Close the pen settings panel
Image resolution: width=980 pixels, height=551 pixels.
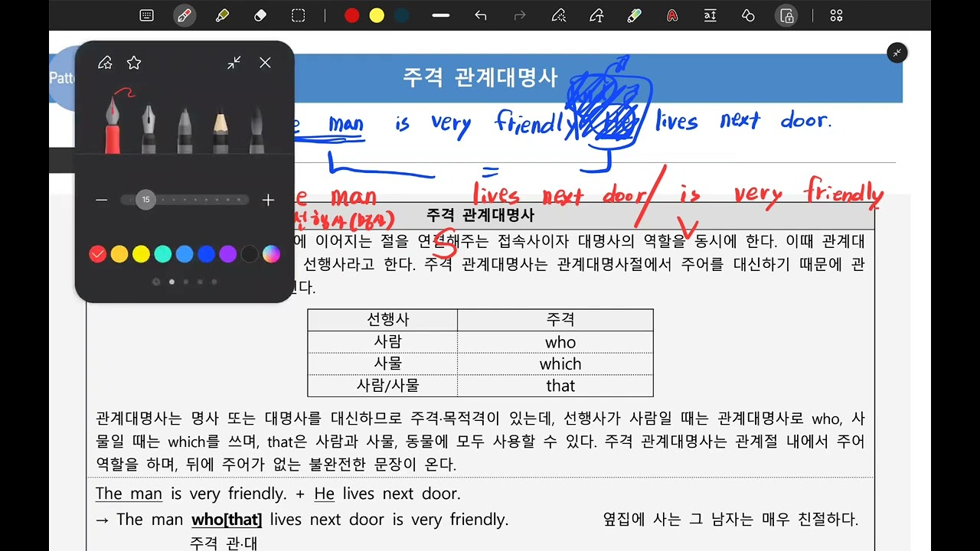[x=265, y=63]
